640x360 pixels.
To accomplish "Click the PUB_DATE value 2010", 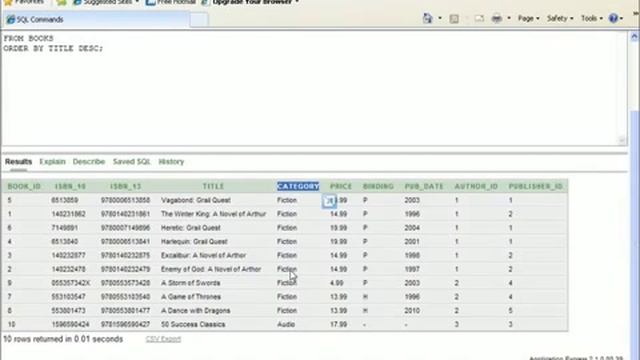I will point(412,311).
